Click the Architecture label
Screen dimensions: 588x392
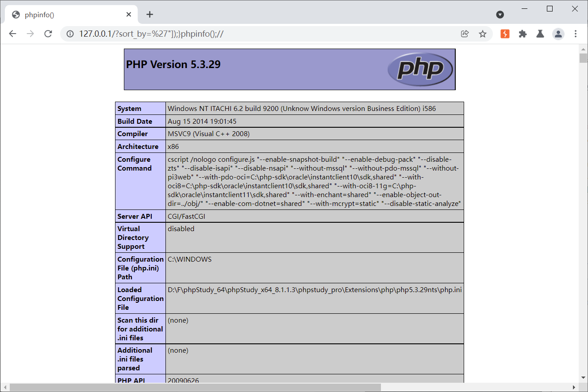(138, 147)
